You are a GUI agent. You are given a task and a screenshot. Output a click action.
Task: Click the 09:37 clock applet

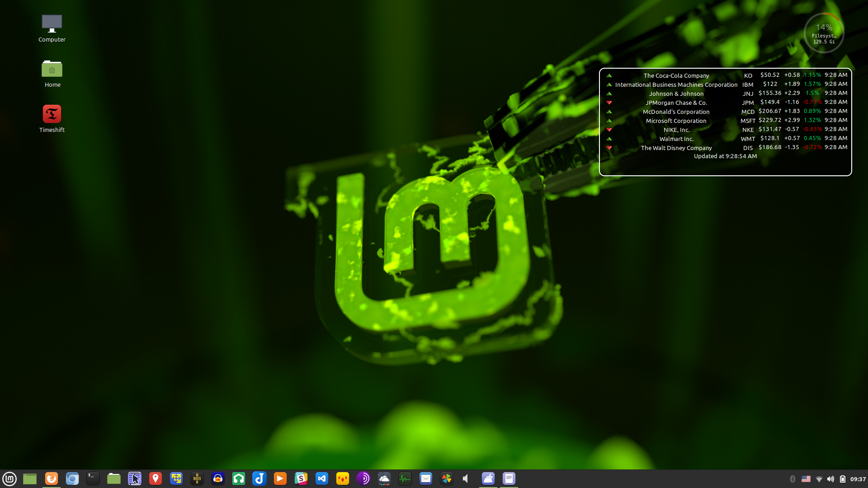(x=858, y=479)
